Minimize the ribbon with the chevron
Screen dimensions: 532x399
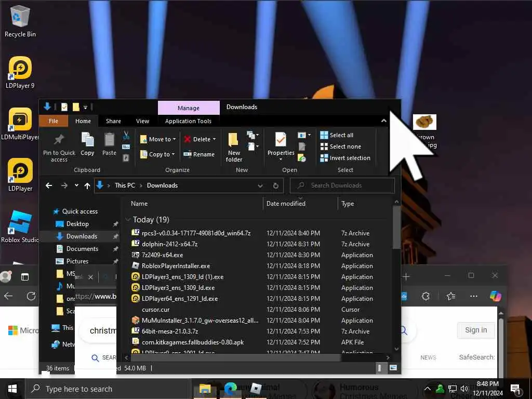(384, 121)
